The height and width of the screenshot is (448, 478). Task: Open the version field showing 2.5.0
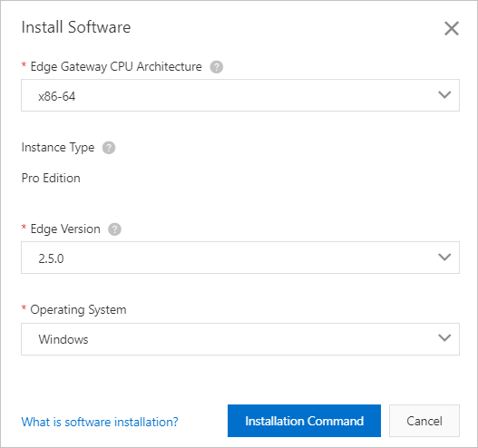coord(240,258)
